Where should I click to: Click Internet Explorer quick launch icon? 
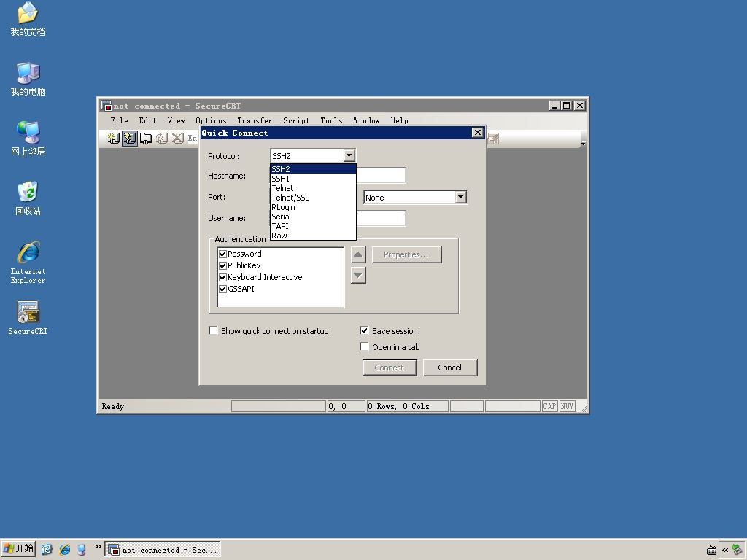coord(64,550)
